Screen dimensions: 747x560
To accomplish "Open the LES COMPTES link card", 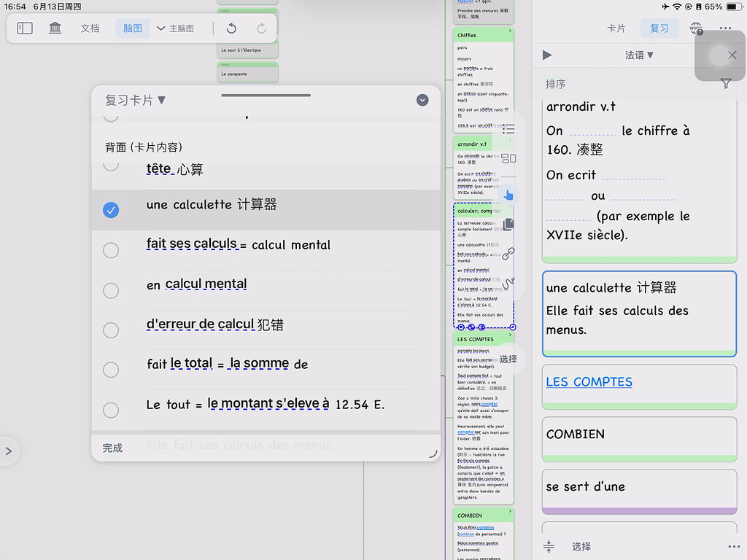I will tap(589, 381).
